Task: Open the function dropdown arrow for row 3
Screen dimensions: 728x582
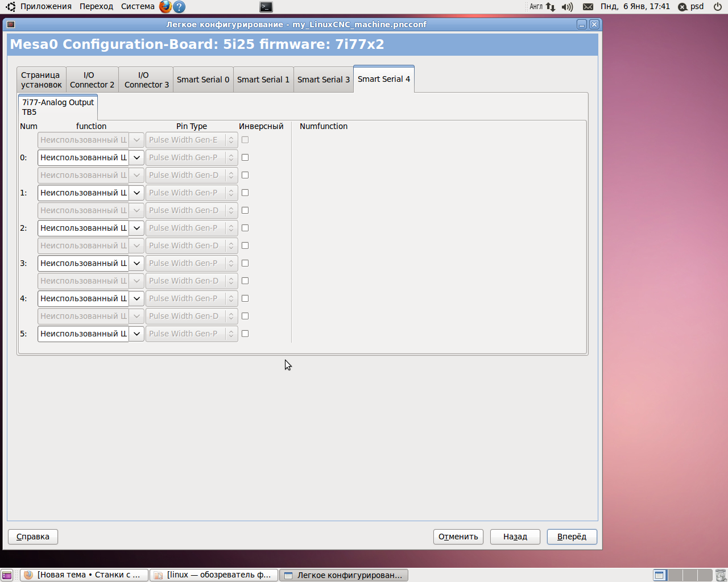Action: 136,263
